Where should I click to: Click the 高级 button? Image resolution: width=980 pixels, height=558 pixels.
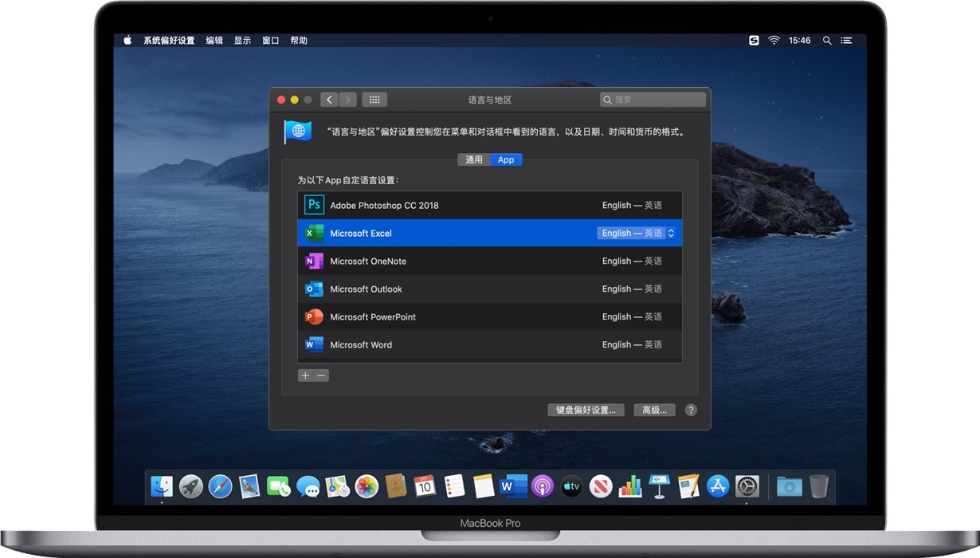click(653, 409)
